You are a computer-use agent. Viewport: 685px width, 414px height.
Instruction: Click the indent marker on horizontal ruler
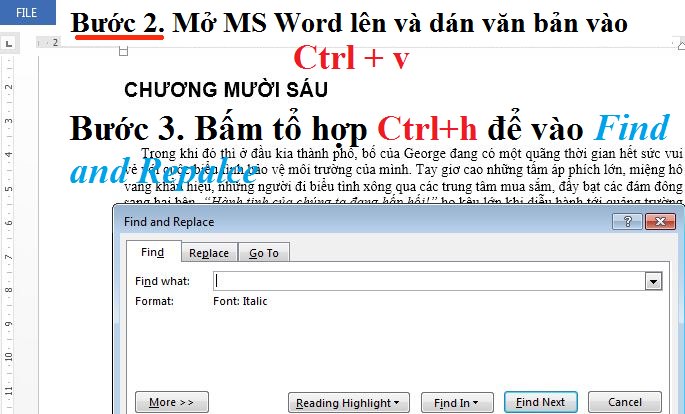point(124,51)
